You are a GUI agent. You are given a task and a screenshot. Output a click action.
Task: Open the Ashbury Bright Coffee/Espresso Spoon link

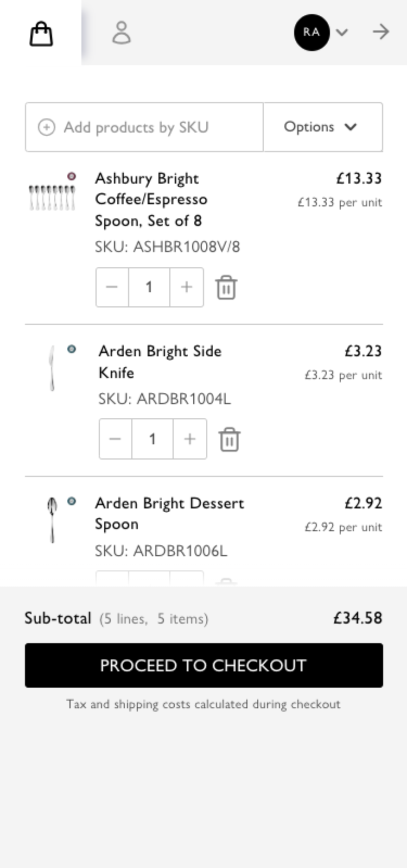[151, 199]
